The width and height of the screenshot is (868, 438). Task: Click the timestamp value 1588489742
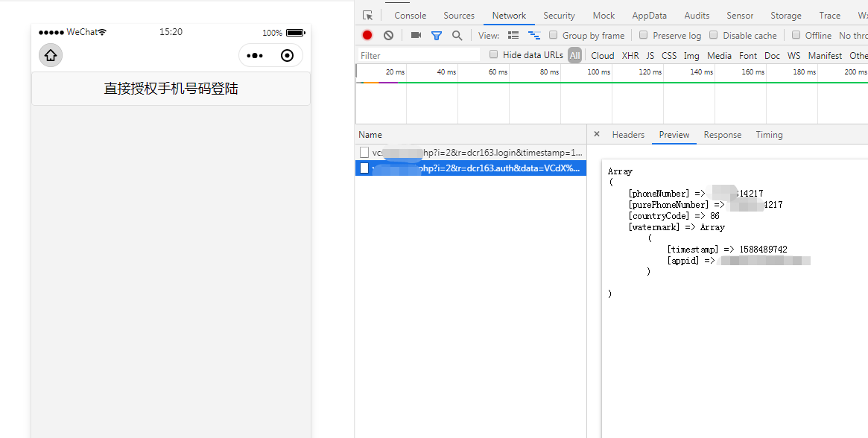[x=764, y=250]
